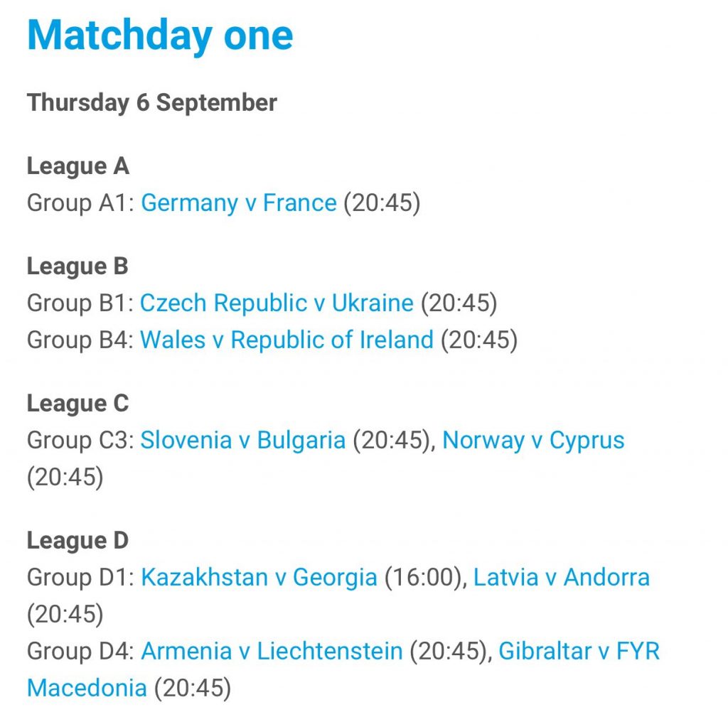
Task: Open the Norway v Cyprus match link
Action: (533, 441)
